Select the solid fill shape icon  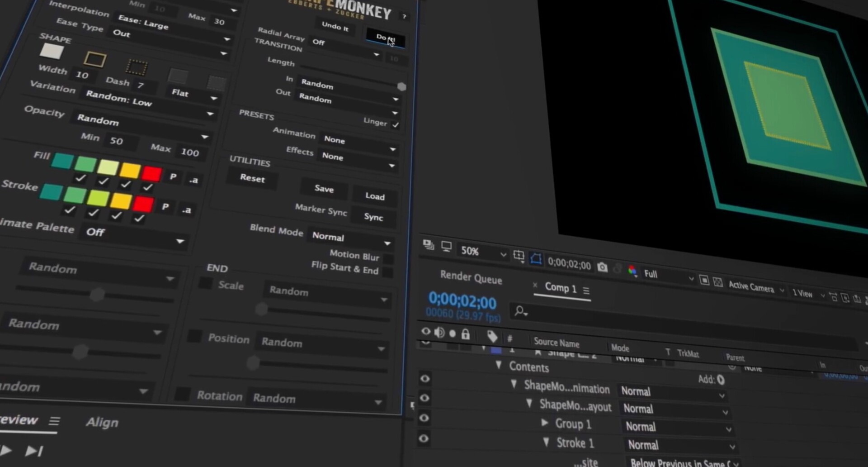coord(52,52)
